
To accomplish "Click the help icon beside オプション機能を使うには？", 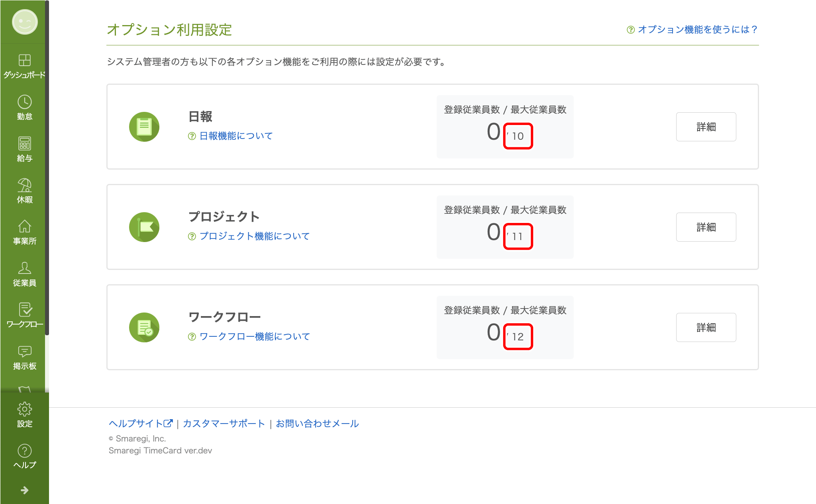I will (631, 30).
